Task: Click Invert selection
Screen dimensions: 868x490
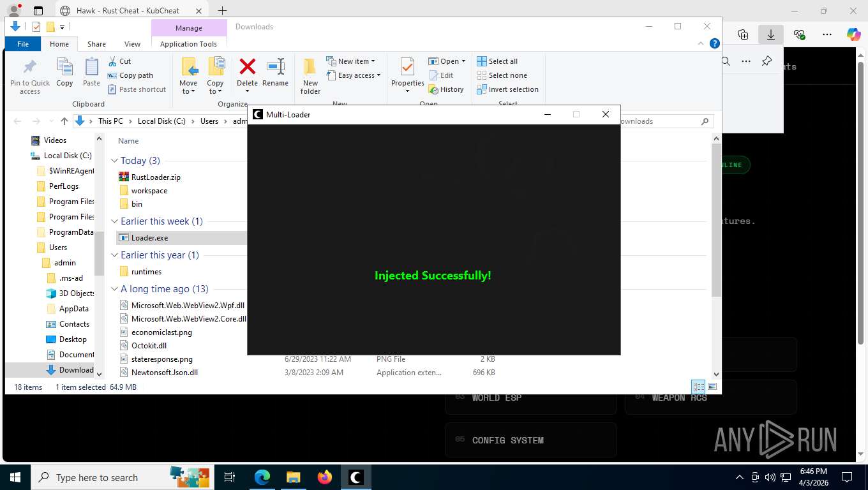Action: [x=507, y=89]
